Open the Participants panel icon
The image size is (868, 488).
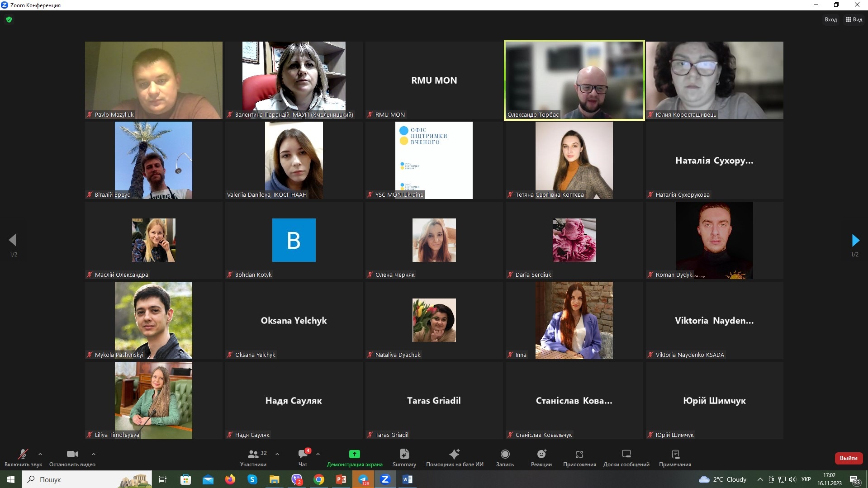(253, 454)
